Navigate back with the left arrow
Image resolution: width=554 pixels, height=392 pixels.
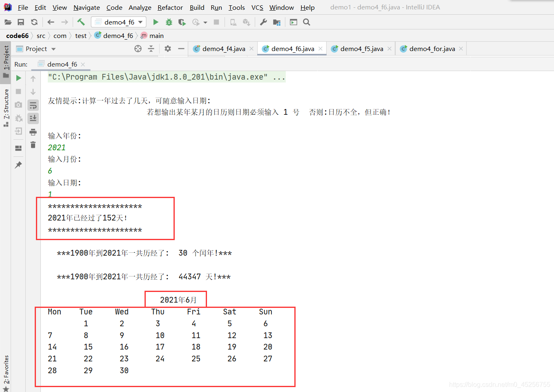tap(51, 22)
